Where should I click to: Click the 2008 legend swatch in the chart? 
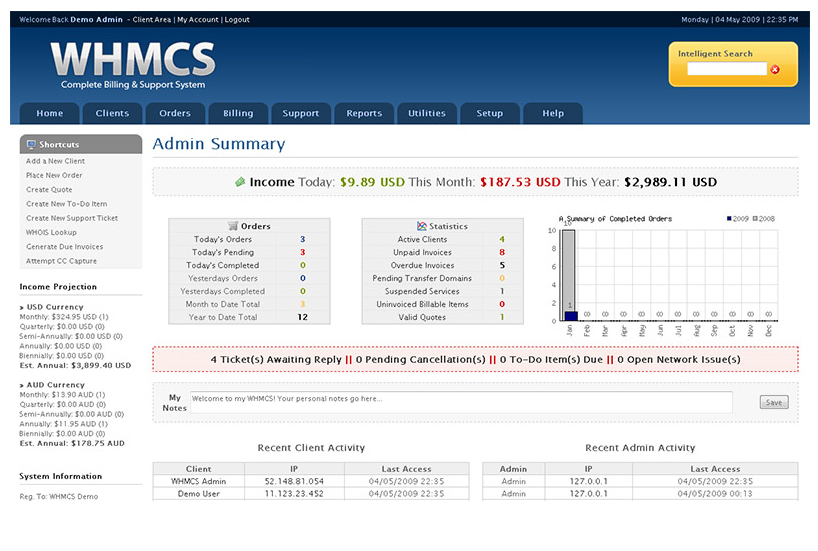755,219
